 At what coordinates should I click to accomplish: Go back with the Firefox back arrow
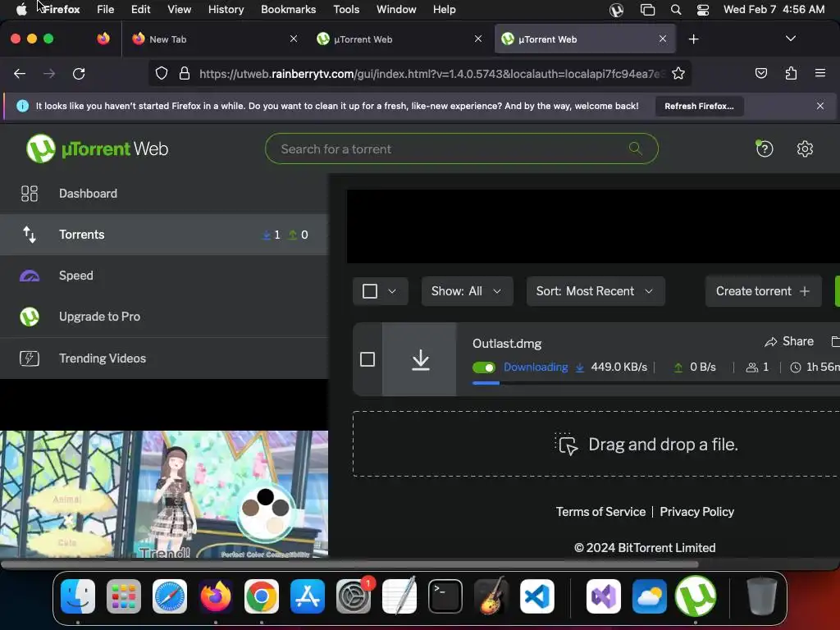[x=20, y=73]
